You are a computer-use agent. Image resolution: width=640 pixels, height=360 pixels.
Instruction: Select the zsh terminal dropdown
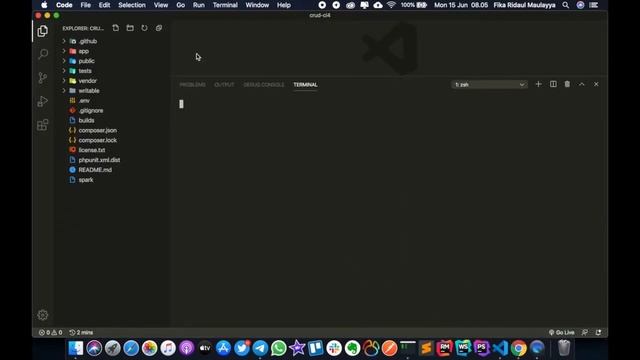[489, 84]
